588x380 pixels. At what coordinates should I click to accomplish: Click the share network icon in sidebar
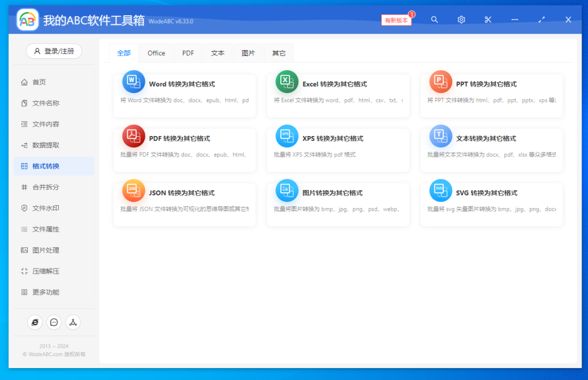73,322
